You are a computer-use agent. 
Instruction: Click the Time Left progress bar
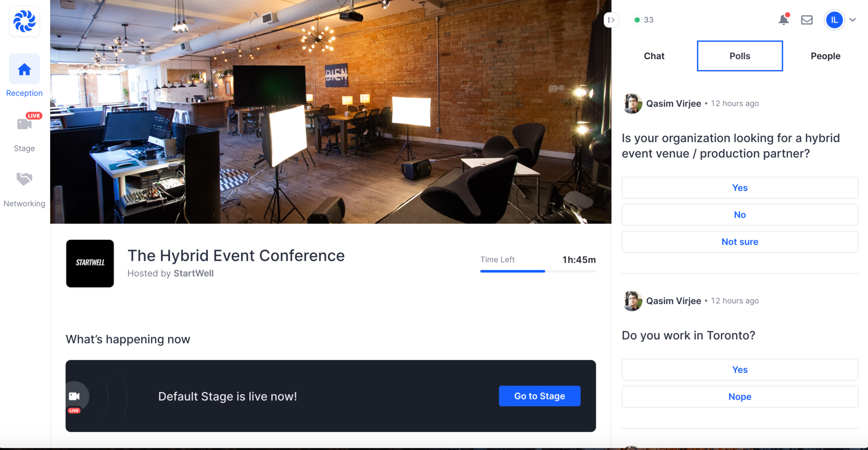[538, 271]
